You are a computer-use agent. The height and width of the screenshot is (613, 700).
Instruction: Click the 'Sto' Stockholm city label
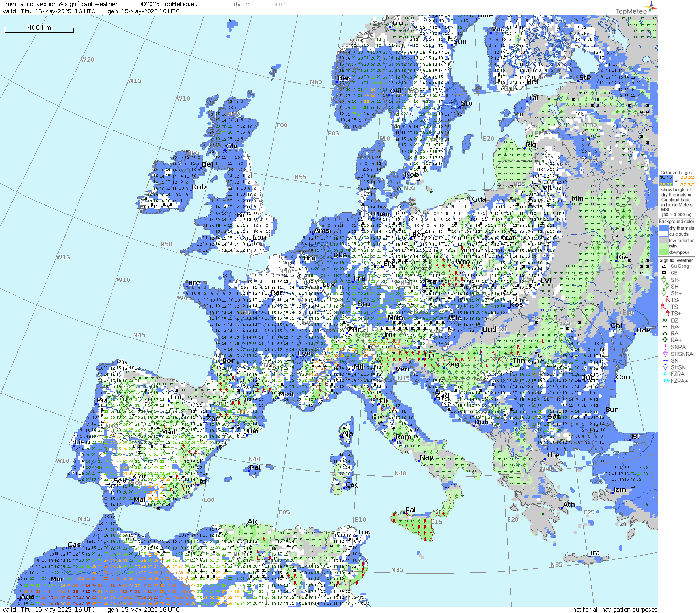point(466,103)
